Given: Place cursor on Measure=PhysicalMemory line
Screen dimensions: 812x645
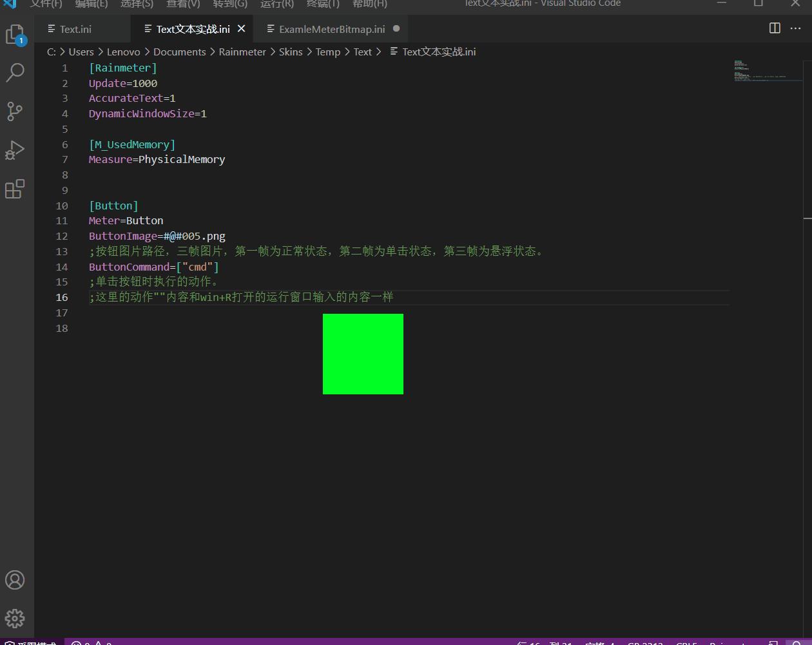Looking at the screenshot, I should coord(157,159).
